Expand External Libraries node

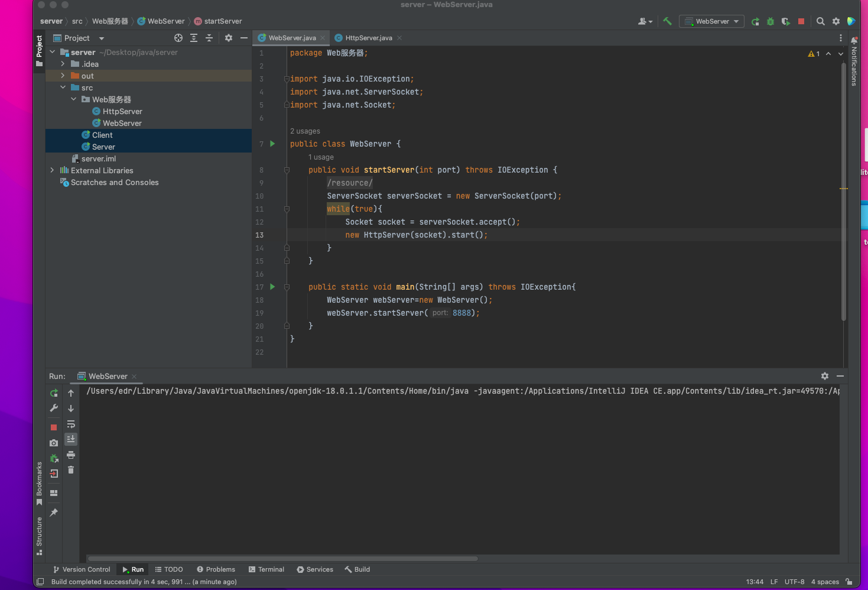pyautogui.click(x=52, y=170)
